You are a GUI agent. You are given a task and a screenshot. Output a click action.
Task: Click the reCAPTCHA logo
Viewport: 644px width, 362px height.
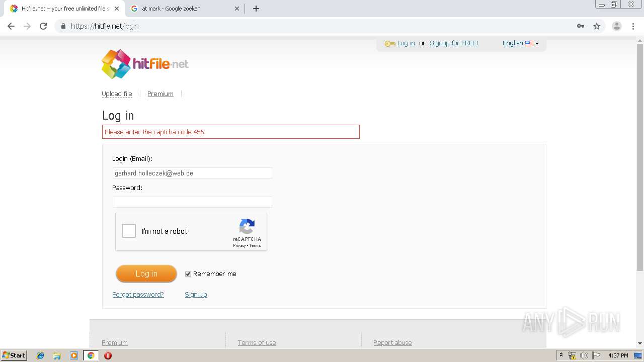point(247,226)
